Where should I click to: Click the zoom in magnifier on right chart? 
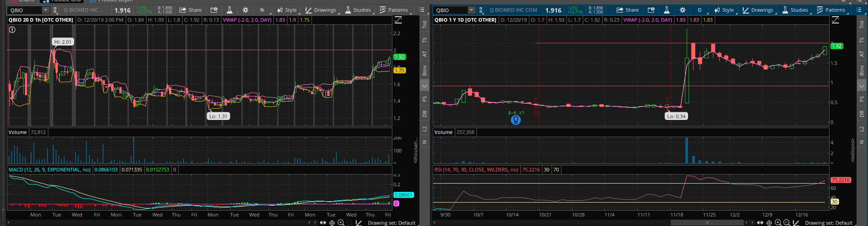tap(778, 223)
